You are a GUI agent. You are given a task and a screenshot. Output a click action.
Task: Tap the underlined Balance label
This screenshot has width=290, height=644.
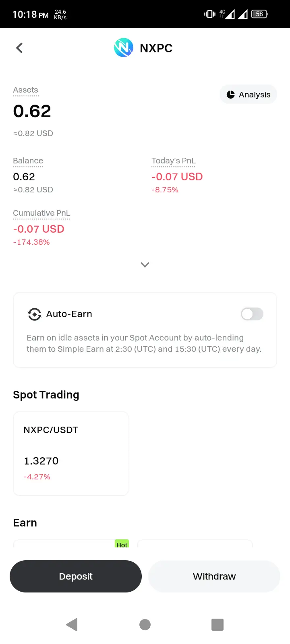pos(28,161)
